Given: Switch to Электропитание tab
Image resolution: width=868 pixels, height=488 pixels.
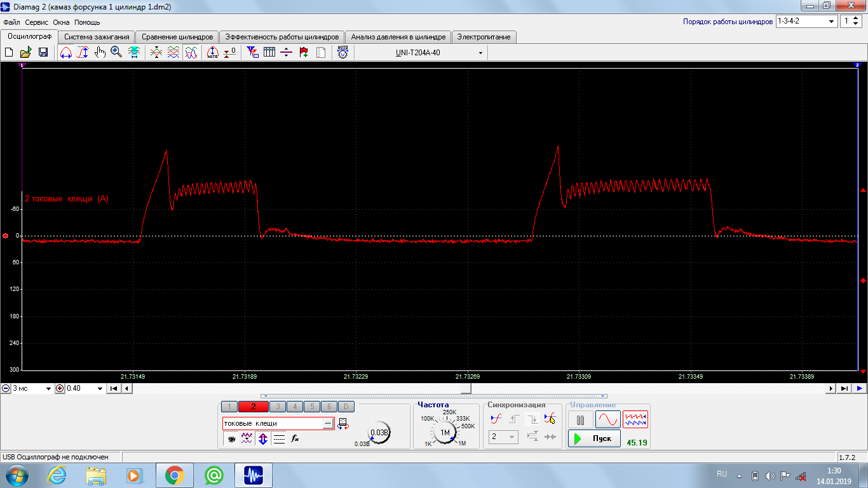Looking at the screenshot, I should coord(484,37).
